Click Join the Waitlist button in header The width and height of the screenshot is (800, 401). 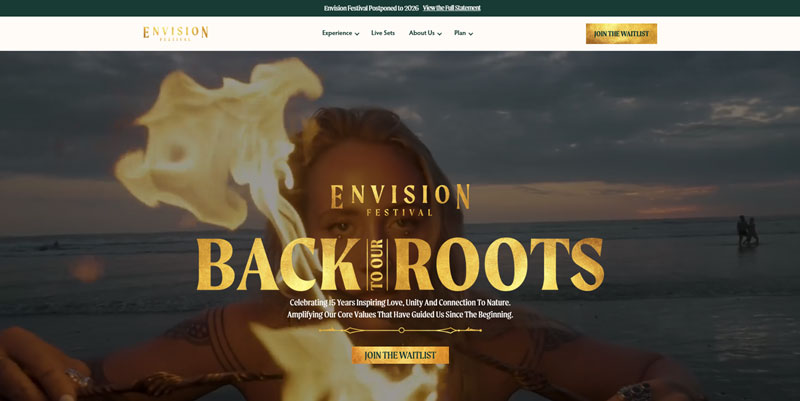coord(621,34)
